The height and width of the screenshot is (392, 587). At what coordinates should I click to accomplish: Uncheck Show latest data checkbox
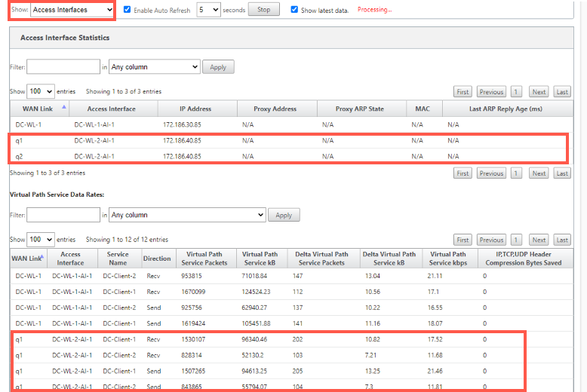(294, 10)
